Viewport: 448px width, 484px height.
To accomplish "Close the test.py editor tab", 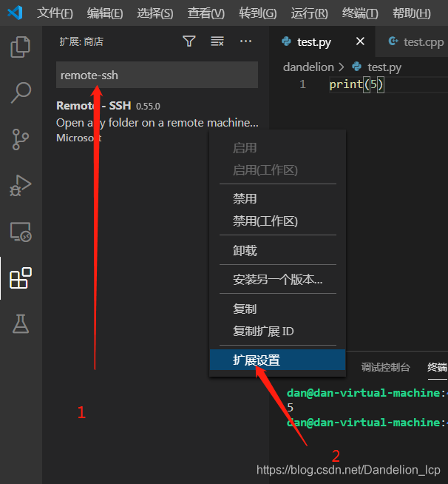I will pyautogui.click(x=360, y=42).
